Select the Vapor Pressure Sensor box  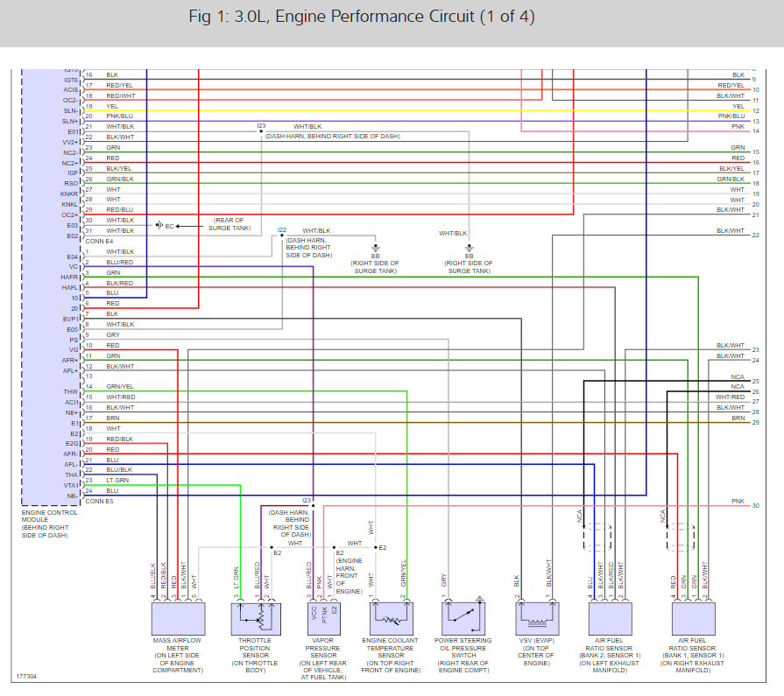[323, 619]
